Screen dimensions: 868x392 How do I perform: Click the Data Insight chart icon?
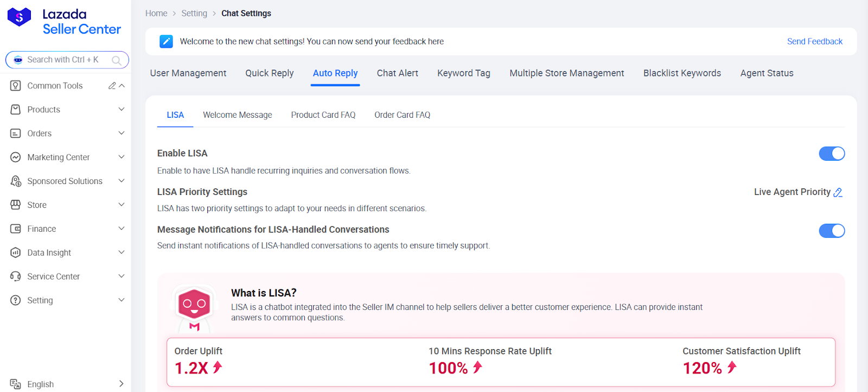coord(16,253)
